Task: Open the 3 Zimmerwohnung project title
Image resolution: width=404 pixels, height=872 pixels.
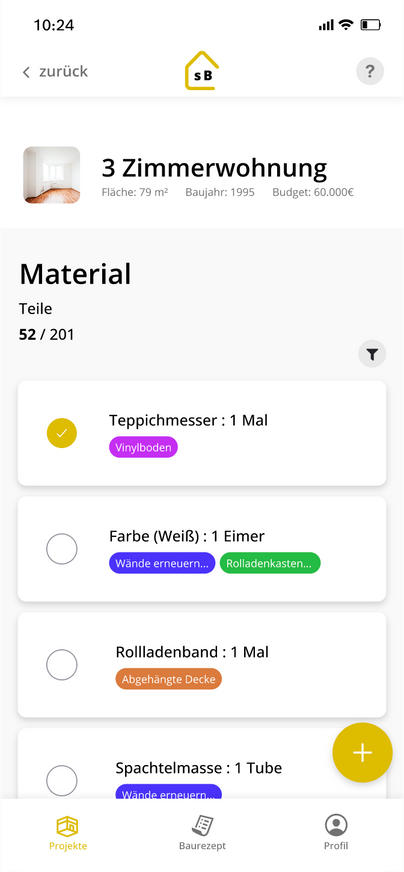Action: coord(214,169)
